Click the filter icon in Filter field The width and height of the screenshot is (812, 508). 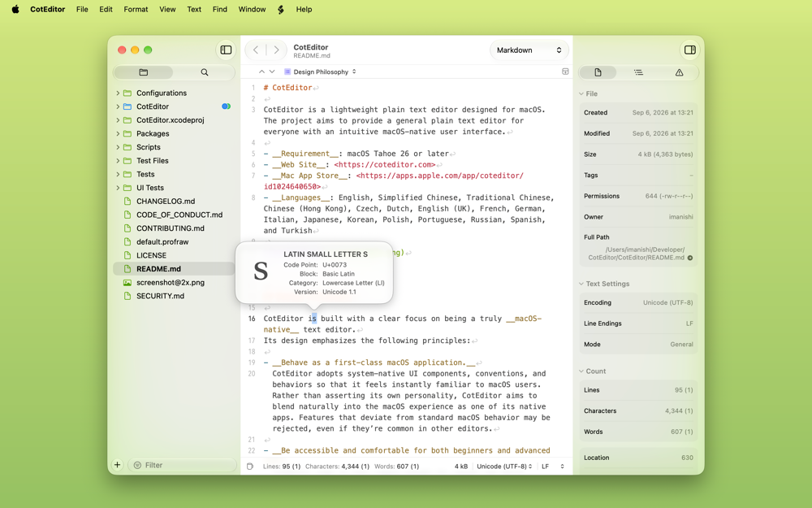tap(138, 465)
